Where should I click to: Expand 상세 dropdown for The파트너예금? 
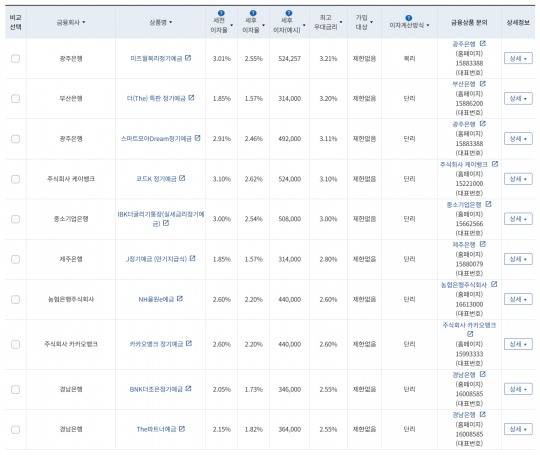pos(518,429)
